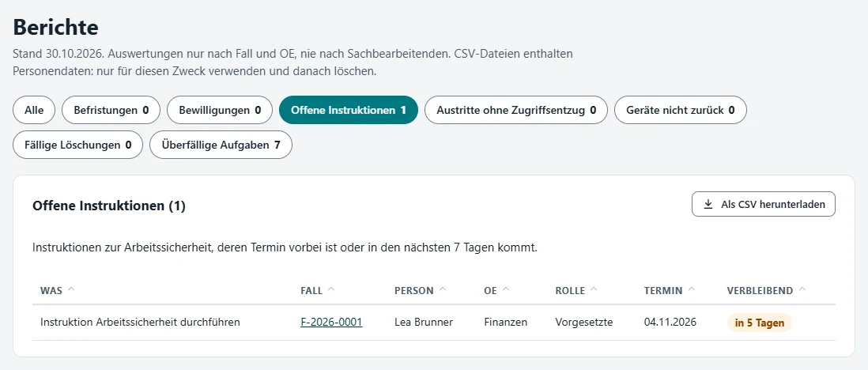Sort by FALL column arrow
The height and width of the screenshot is (370, 868).
(x=331, y=289)
